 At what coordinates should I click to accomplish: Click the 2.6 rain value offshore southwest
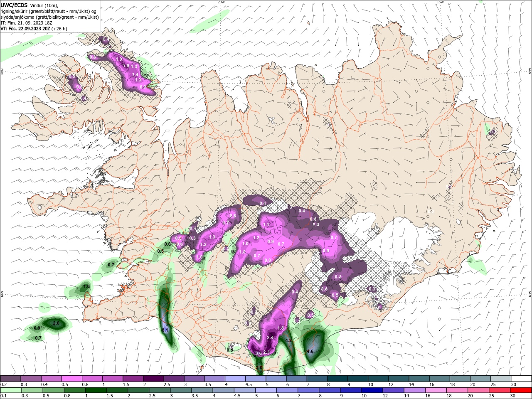pyautogui.click(x=57, y=323)
